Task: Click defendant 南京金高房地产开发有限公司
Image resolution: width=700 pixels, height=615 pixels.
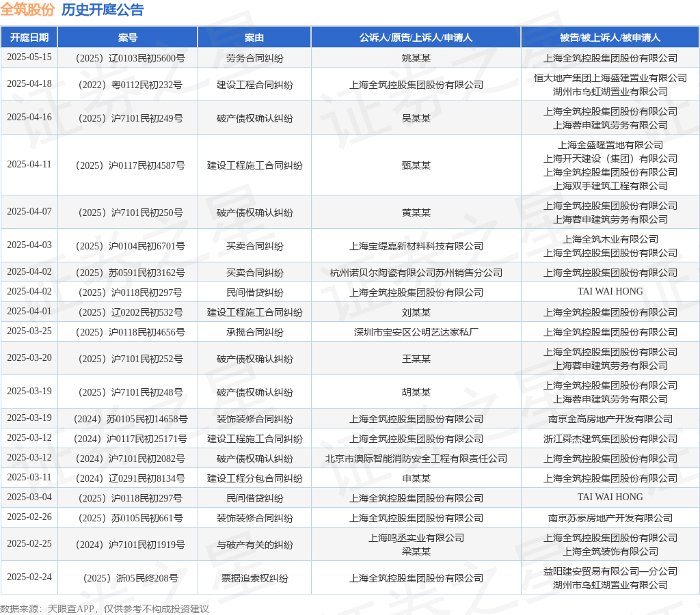Action: (610, 419)
